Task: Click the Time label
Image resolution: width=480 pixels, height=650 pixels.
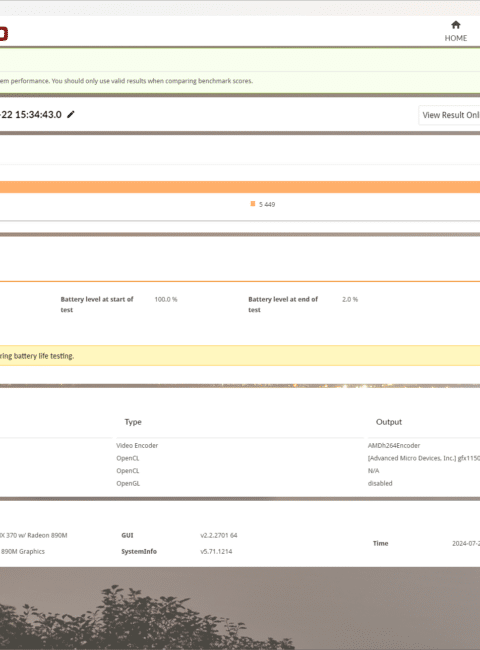Action: [x=381, y=543]
